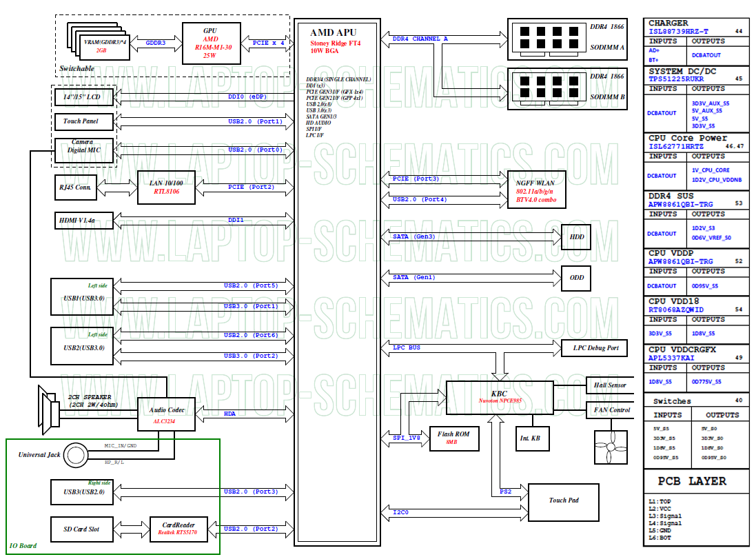Click the HDMI V1.4a block
Image resolution: width=756 pixels, height=557 pixels.
point(84,221)
